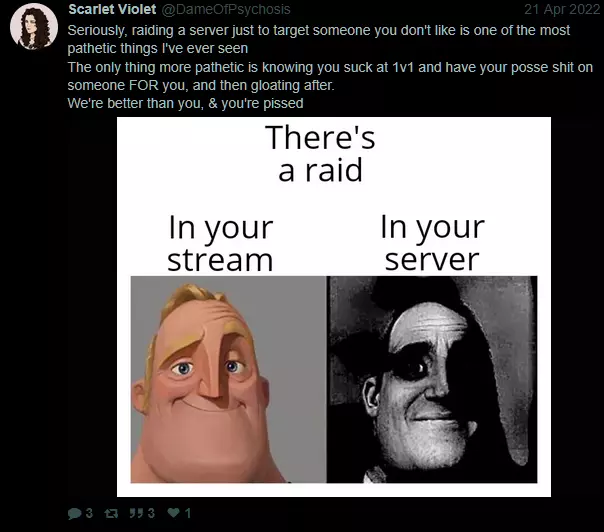Click the "There's a raid" meme heading
This screenshot has height=532, width=604.
click(320, 154)
